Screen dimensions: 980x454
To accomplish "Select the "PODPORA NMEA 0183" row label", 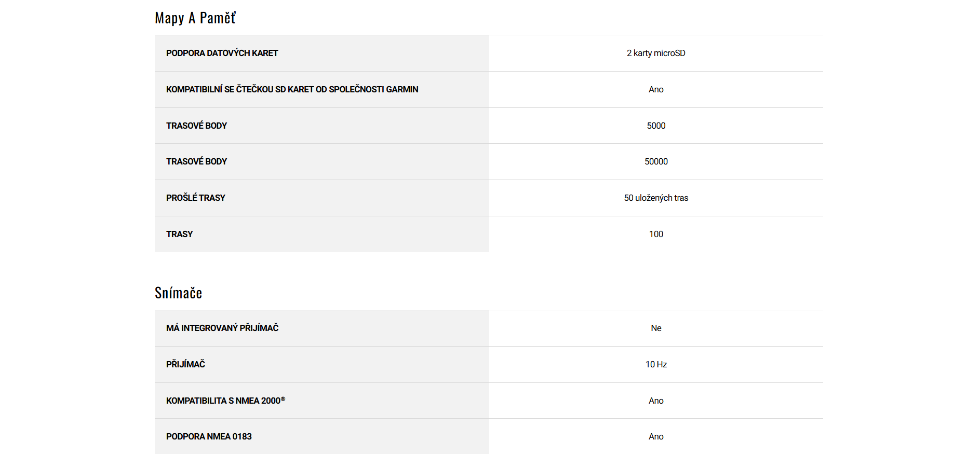I will point(209,436).
